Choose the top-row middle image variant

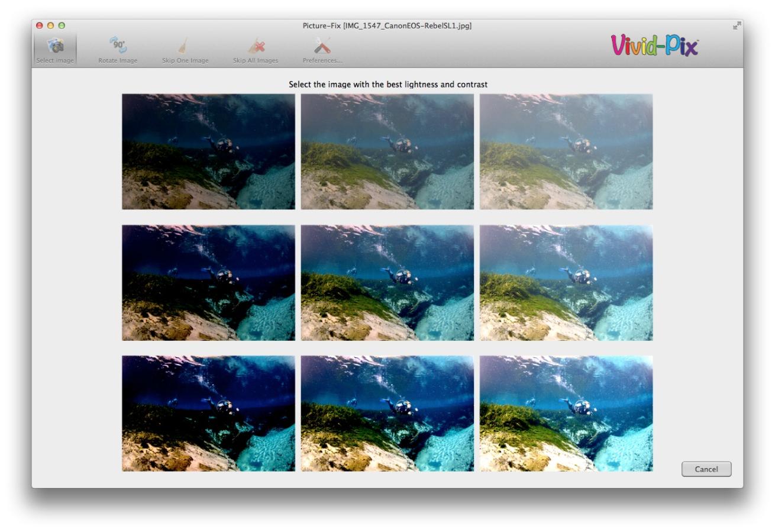coord(387,151)
